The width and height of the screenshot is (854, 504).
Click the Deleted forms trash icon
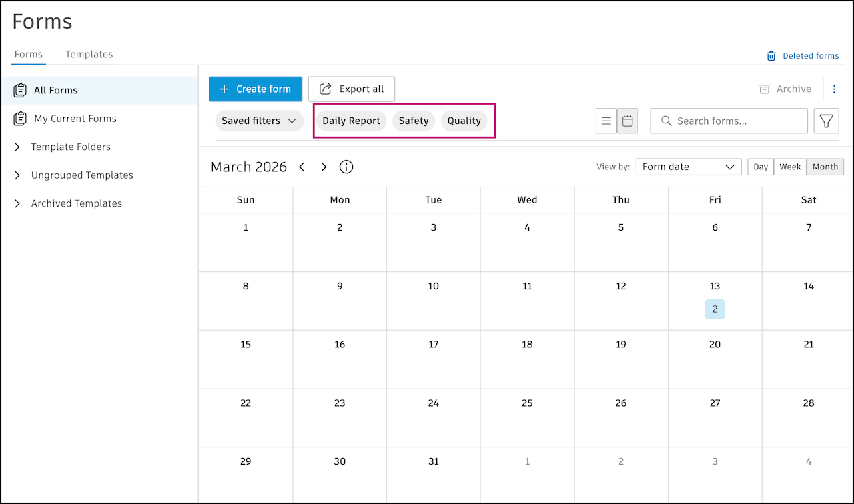coord(771,56)
